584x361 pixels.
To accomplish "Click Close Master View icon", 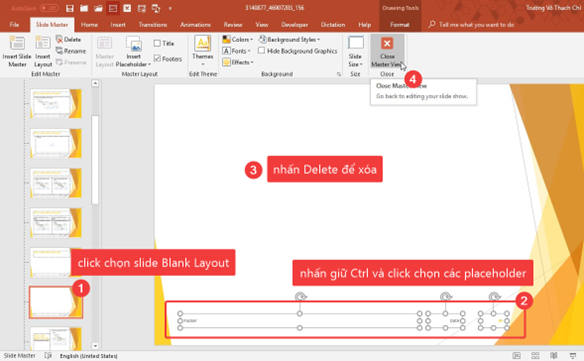I will (387, 43).
